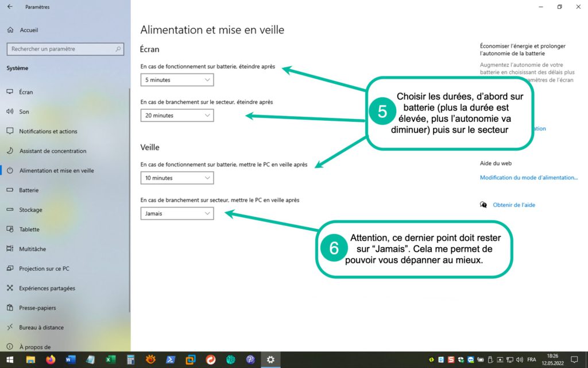Open File Explorer from the taskbar
Screen dimensions: 588x368
[x=30, y=359]
